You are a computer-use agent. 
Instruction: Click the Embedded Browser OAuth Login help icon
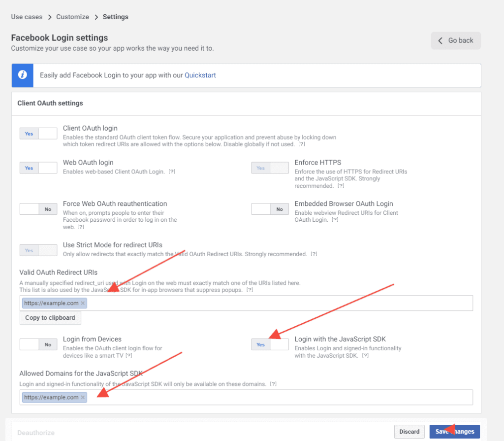coord(335,219)
